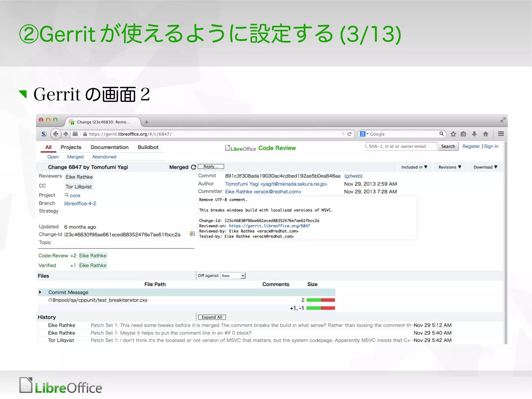Open the Buildbot menu
This screenshot has height=399, width=532.
[x=148, y=147]
